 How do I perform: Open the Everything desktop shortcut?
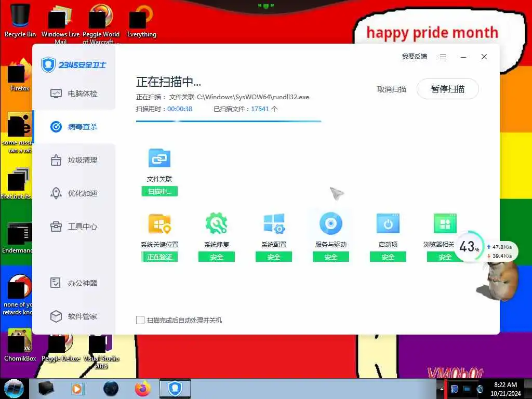pos(141,21)
